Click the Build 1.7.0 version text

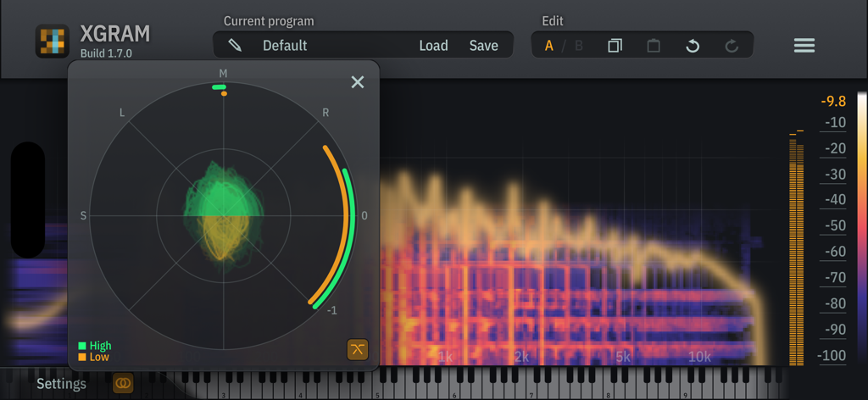tap(106, 53)
